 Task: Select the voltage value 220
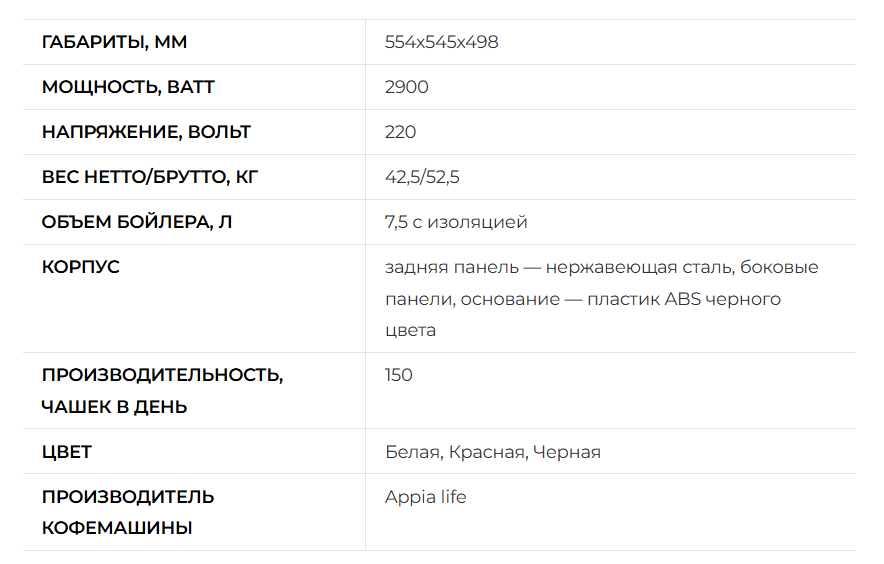pos(400,132)
